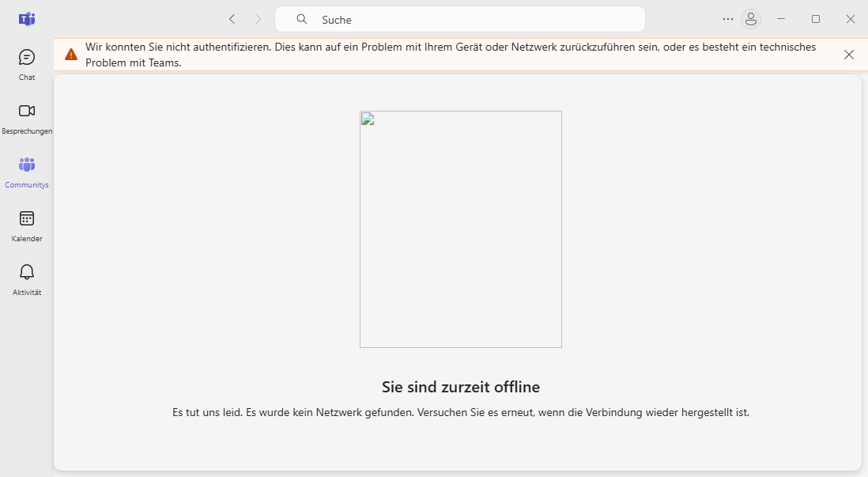Screen dimensions: 868x477
Task: Open the Chat section in sidebar
Action: [27, 65]
